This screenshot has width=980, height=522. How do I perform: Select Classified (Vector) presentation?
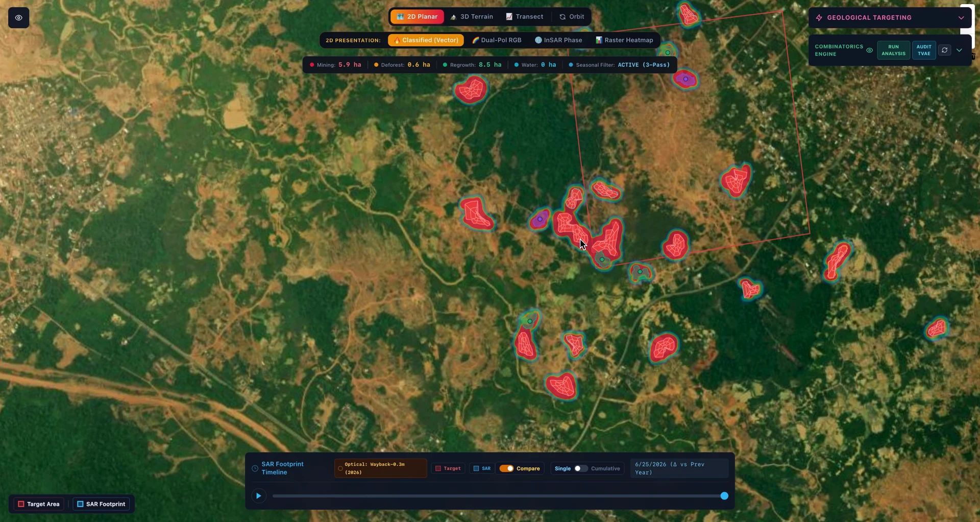pyautogui.click(x=426, y=40)
